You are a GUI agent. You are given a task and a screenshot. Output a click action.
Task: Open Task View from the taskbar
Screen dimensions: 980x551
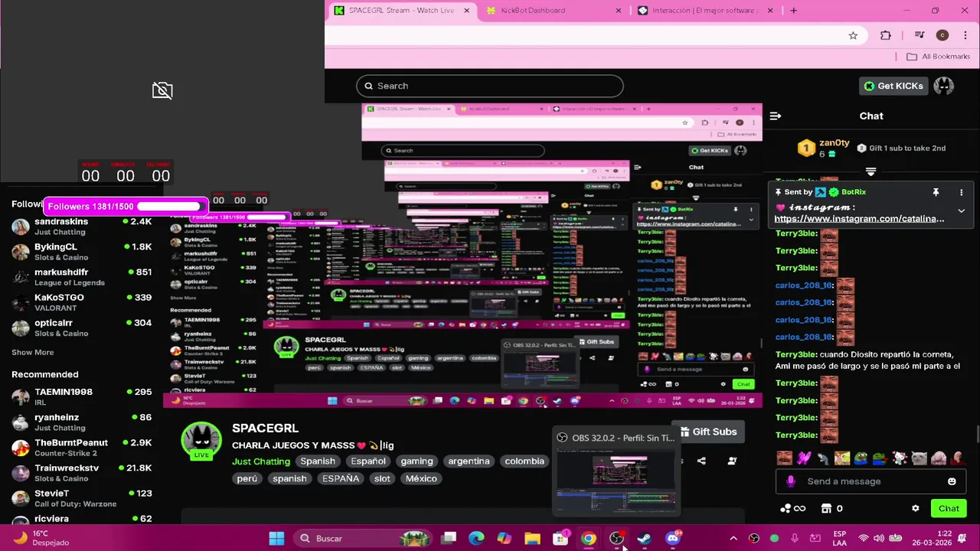(x=449, y=539)
